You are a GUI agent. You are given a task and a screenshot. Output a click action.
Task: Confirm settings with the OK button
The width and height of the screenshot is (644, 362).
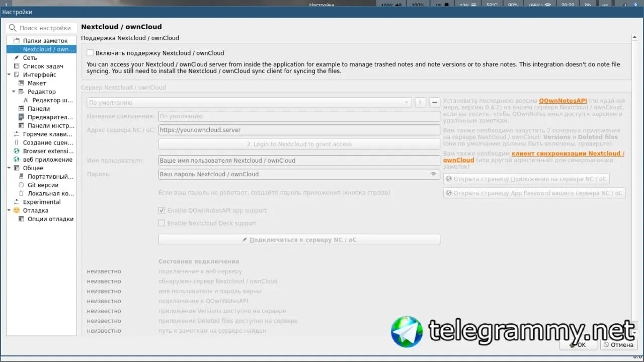click(x=578, y=345)
